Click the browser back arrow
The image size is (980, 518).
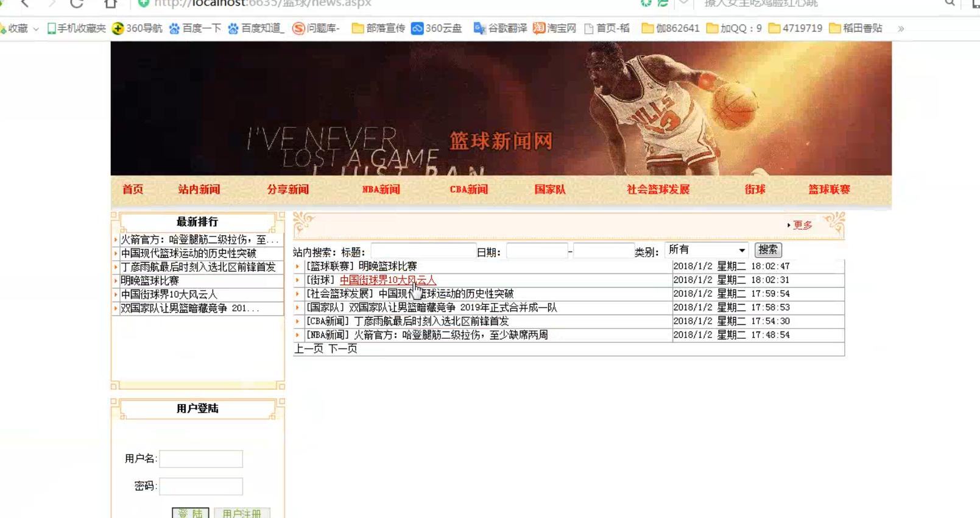[25, 4]
